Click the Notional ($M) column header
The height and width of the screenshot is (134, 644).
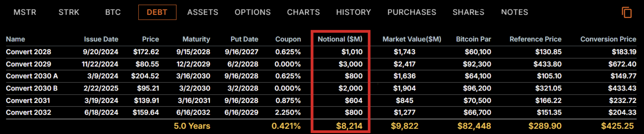(x=340, y=39)
